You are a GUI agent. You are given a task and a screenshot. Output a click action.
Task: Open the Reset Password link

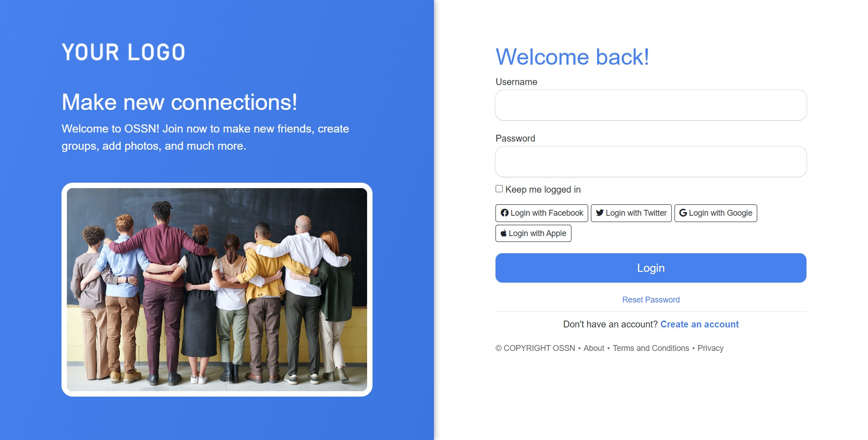pos(651,300)
